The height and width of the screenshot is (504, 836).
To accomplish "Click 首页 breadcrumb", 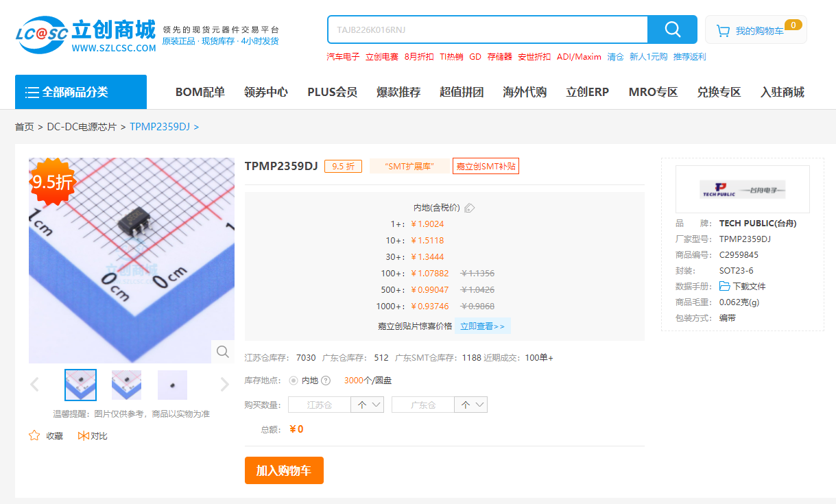I will click(25, 127).
